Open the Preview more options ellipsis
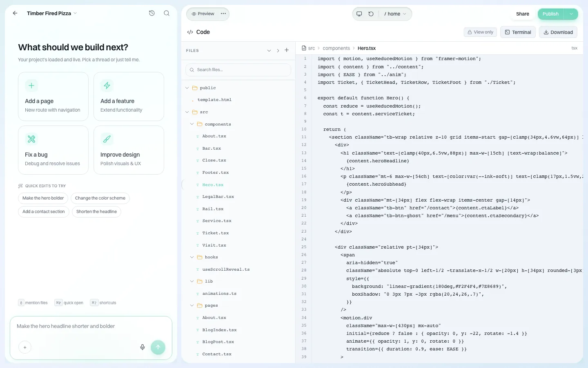The width and height of the screenshot is (588, 368). pyautogui.click(x=223, y=13)
